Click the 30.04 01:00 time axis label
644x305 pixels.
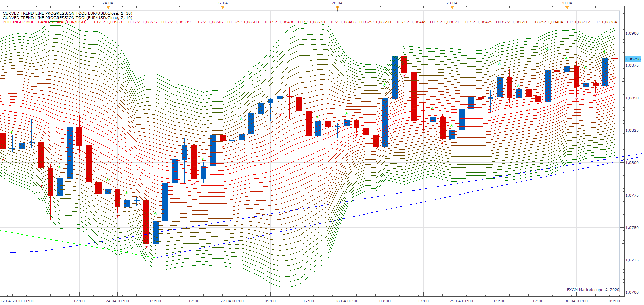[576, 301]
